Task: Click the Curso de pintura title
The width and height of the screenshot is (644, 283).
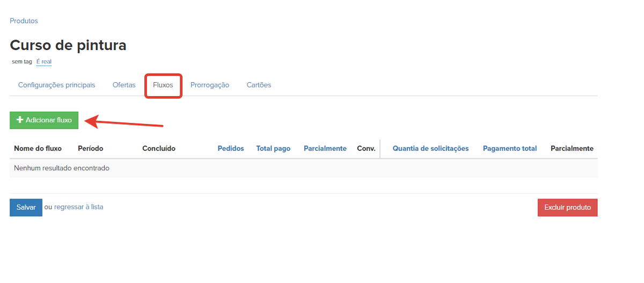Action: [68, 45]
